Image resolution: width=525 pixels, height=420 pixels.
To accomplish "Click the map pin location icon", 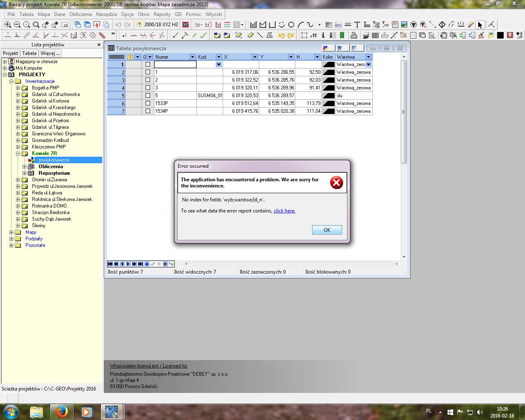I will (510, 35).
